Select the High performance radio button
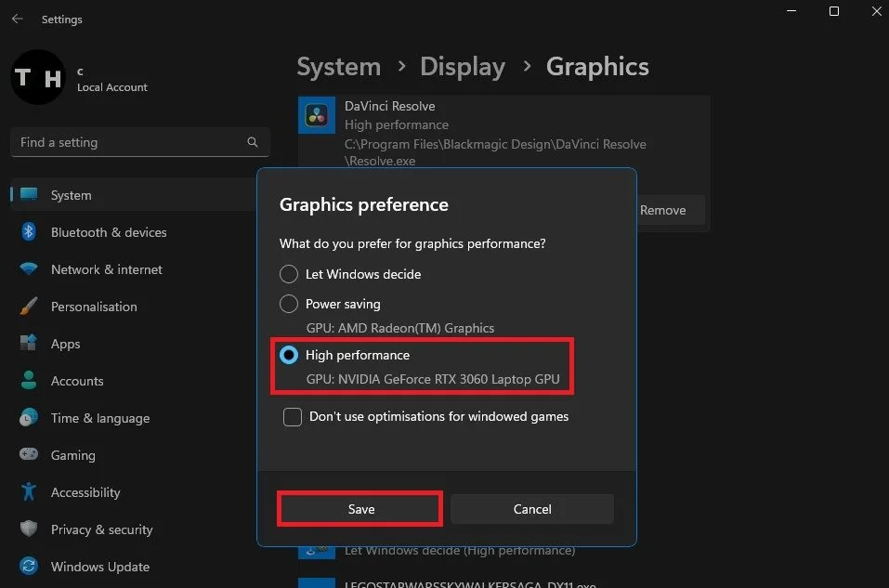Image resolution: width=889 pixels, height=588 pixels. (289, 355)
